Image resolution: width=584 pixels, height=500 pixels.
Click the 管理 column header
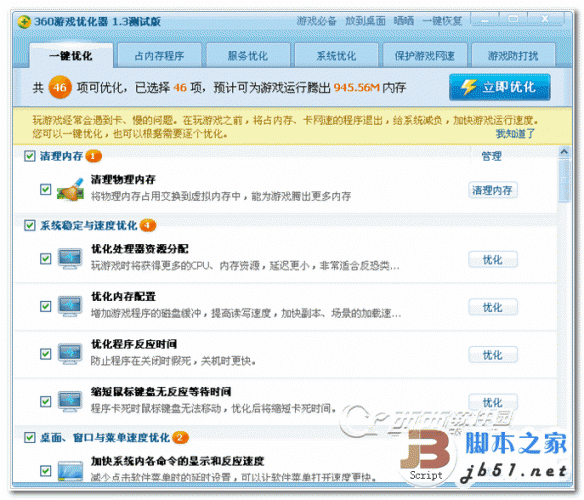pyautogui.click(x=491, y=156)
